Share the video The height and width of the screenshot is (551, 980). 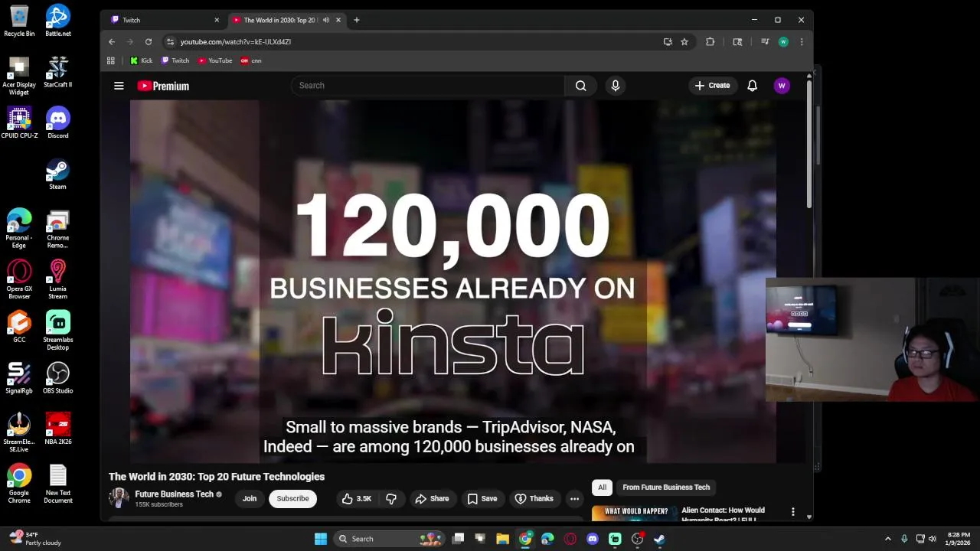(432, 499)
